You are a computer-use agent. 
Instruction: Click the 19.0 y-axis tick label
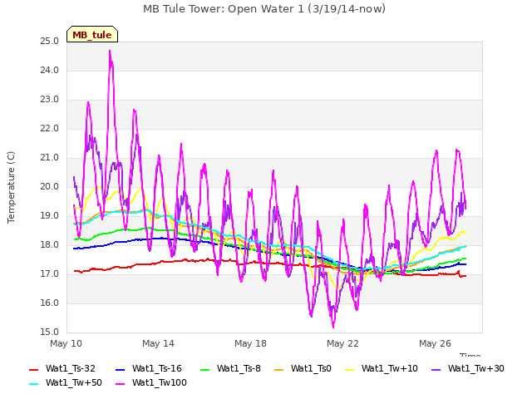tap(50, 216)
